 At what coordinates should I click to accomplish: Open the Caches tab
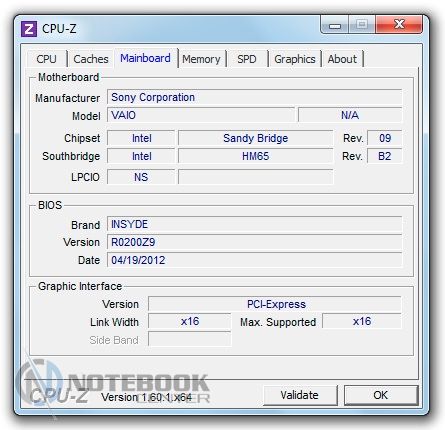[x=91, y=59]
